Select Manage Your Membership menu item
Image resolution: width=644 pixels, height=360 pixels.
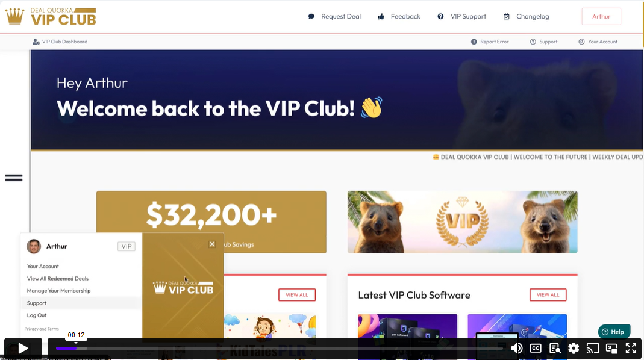click(58, 291)
